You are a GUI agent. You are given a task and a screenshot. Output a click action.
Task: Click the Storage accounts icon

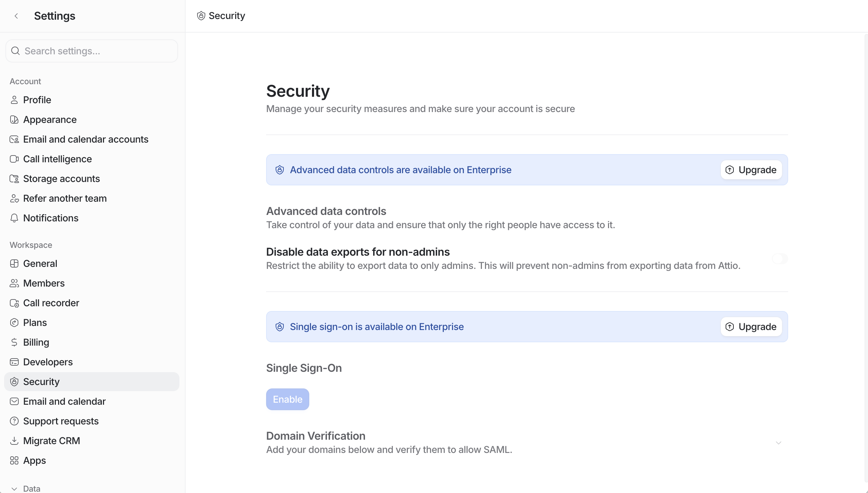(14, 179)
